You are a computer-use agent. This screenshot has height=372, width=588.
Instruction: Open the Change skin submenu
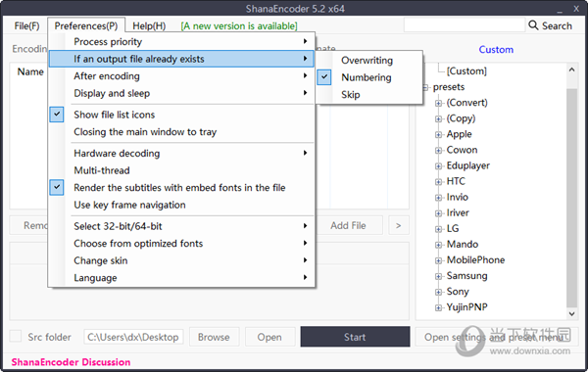click(182, 260)
